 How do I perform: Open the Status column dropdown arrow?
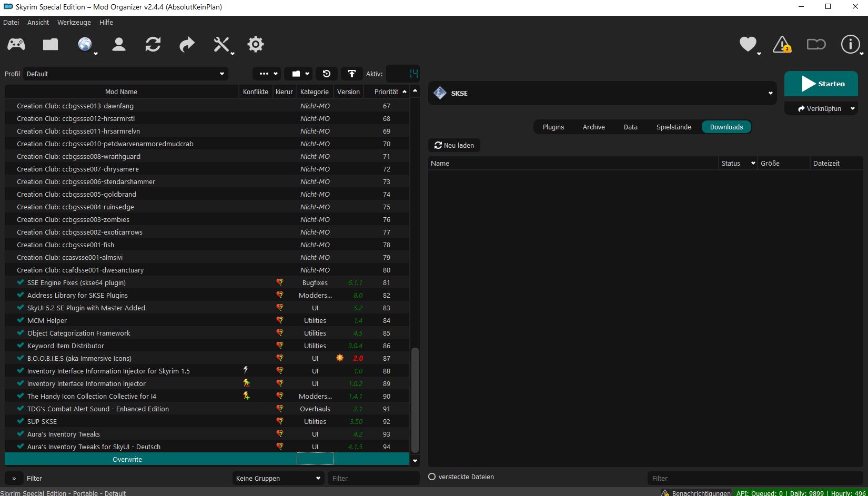(x=753, y=163)
